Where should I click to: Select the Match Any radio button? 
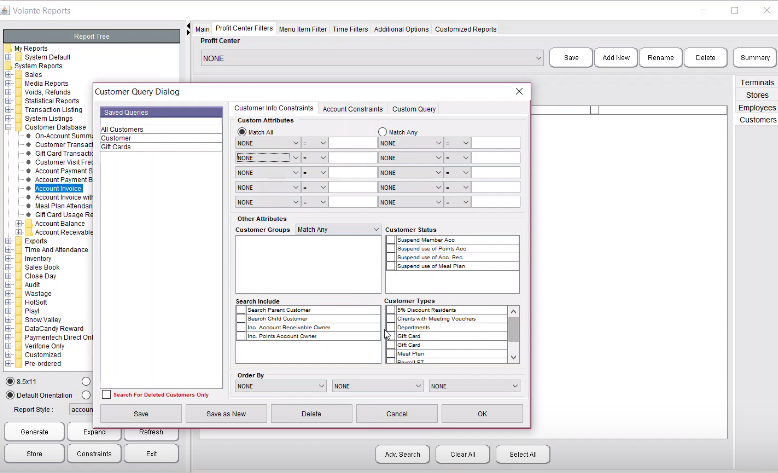pyautogui.click(x=383, y=132)
